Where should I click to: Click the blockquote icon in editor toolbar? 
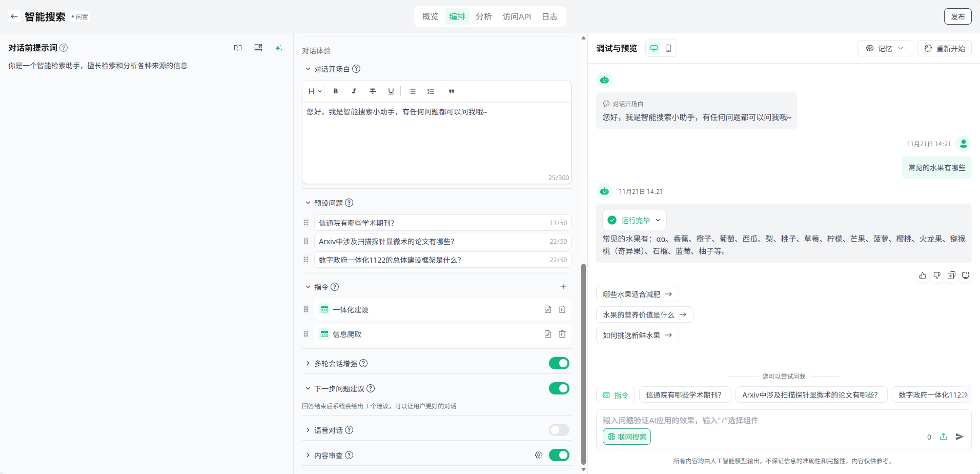coord(452,91)
